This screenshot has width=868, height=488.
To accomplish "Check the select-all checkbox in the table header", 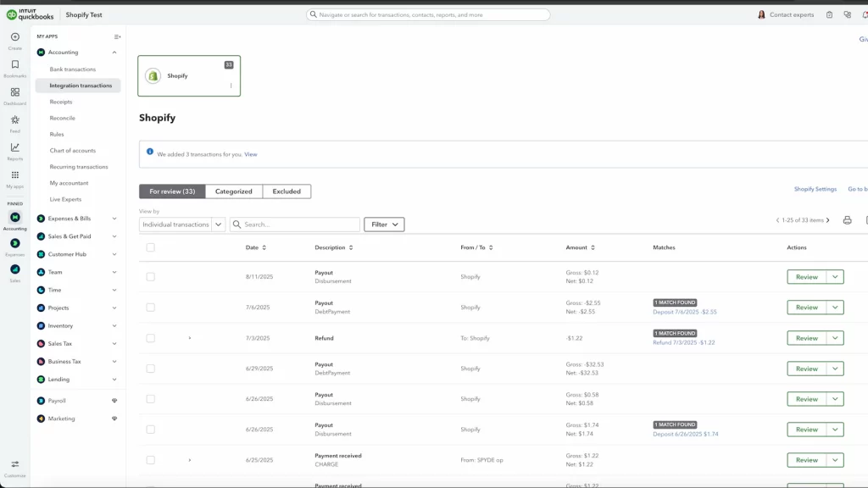I will [152, 247].
